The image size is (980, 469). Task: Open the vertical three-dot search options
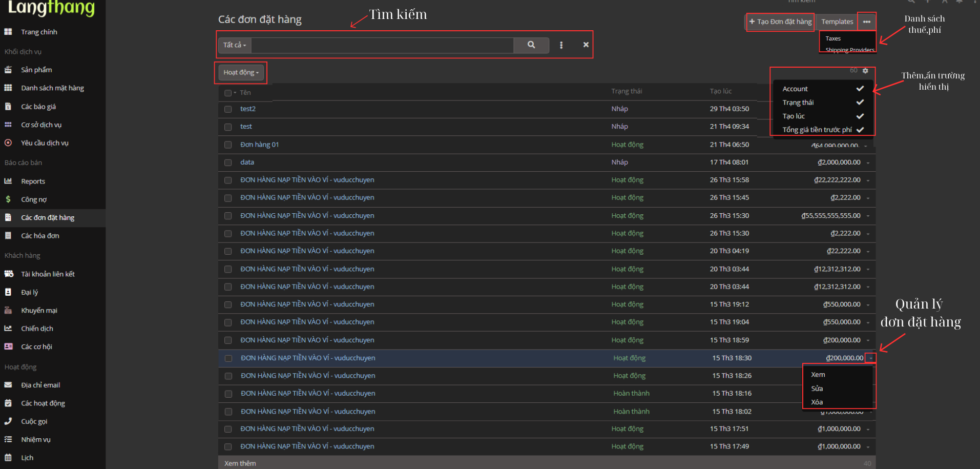561,45
